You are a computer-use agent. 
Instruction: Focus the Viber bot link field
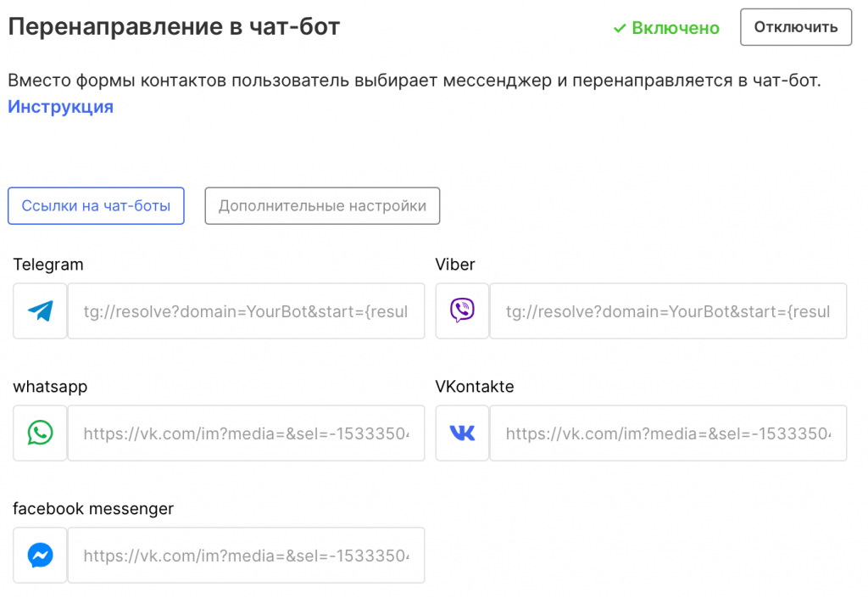tap(668, 311)
